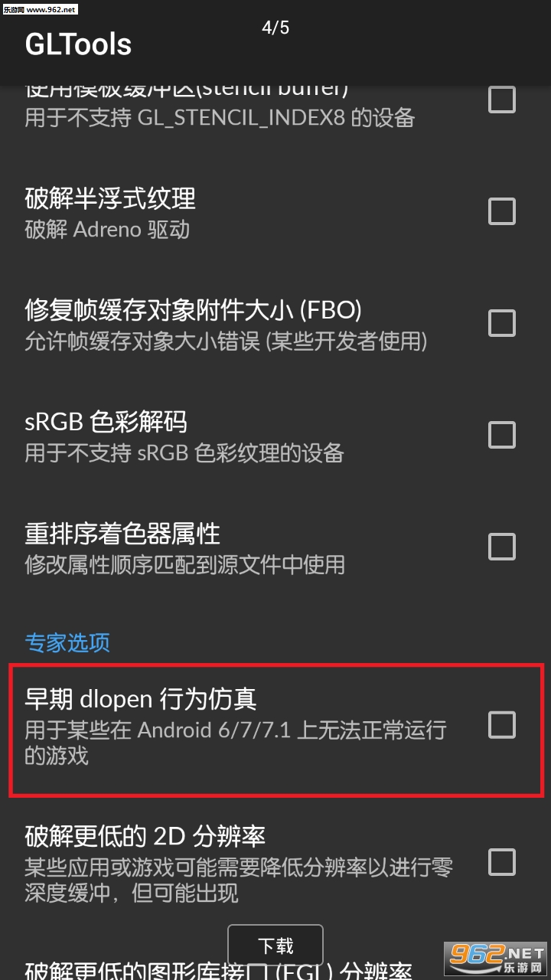Image resolution: width=551 pixels, height=980 pixels.
Task: Enable sRGB 色彩解码 checkbox
Action: 502,435
